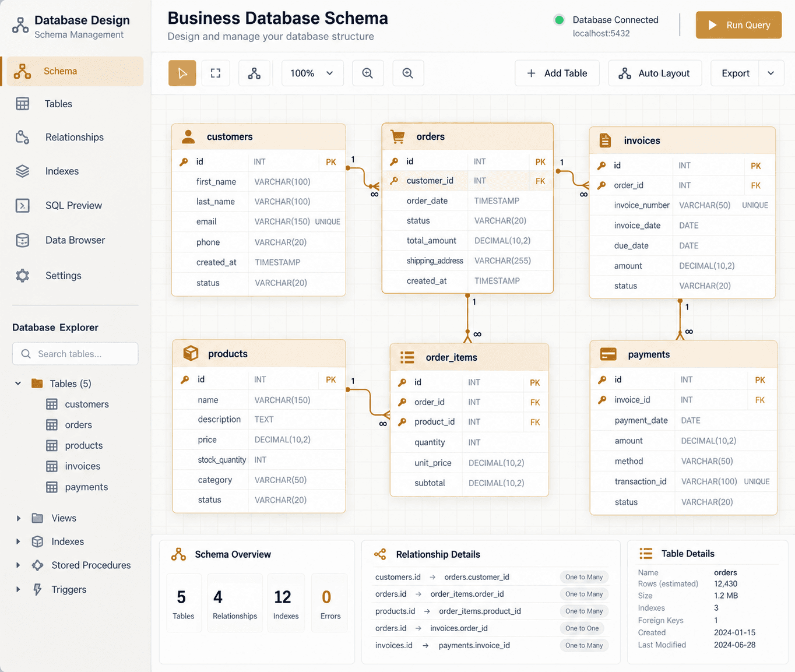This screenshot has height=672, width=795.
Task: Expand the Views tree node
Action: 18,518
